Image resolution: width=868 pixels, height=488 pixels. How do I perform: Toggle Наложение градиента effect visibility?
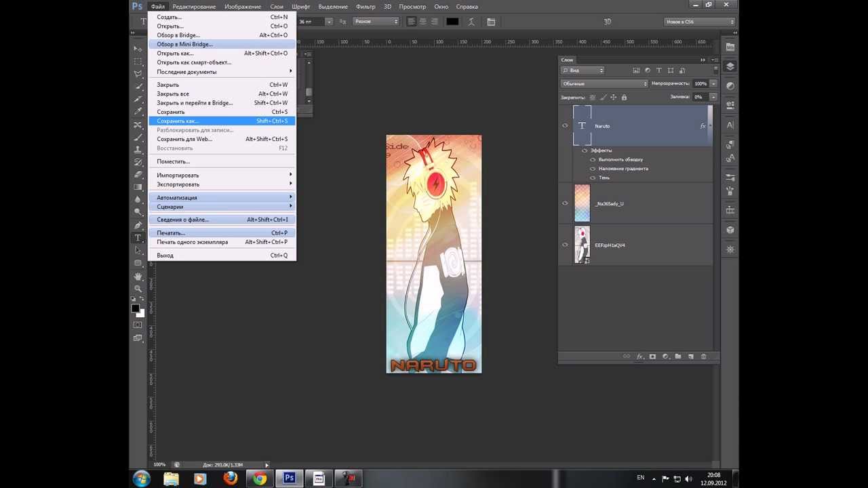[x=593, y=168]
